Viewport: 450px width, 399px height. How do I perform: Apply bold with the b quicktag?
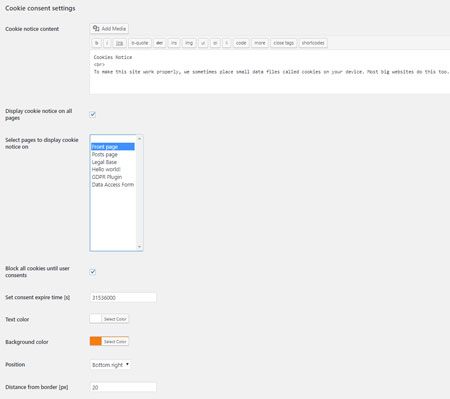96,43
